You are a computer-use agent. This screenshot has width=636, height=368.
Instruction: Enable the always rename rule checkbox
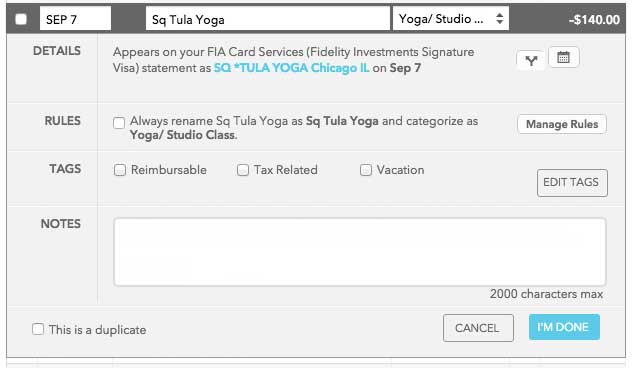point(119,123)
